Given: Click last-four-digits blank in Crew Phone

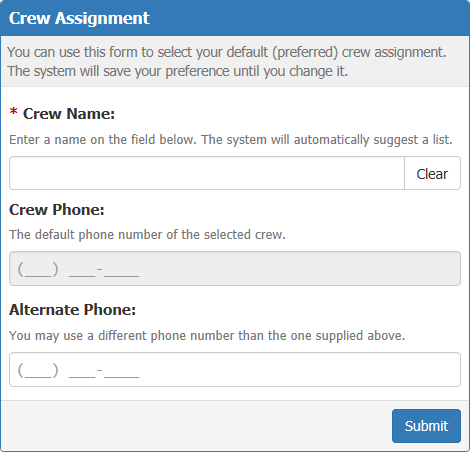Looking at the screenshot, I should tap(121, 272).
